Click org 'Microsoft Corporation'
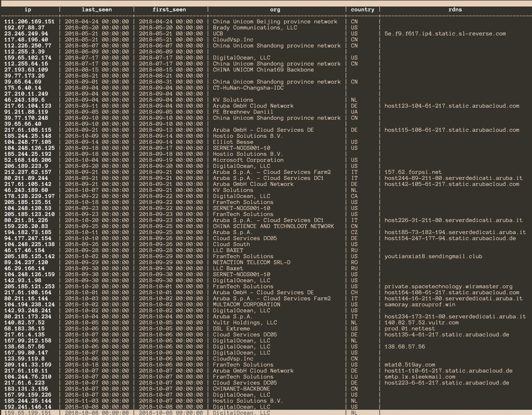The image size is (532, 415). click(248, 160)
